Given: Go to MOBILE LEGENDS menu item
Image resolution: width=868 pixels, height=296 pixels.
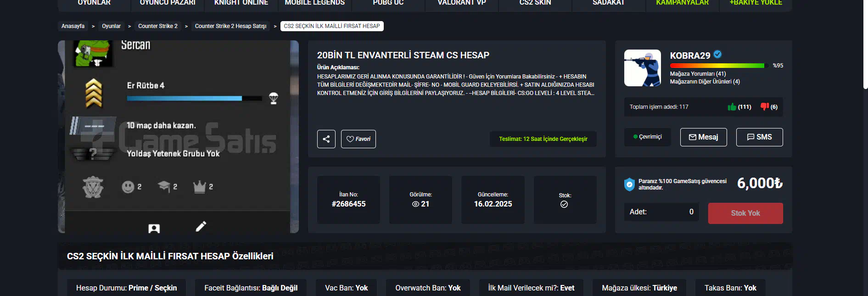Looking at the screenshot, I should (315, 3).
